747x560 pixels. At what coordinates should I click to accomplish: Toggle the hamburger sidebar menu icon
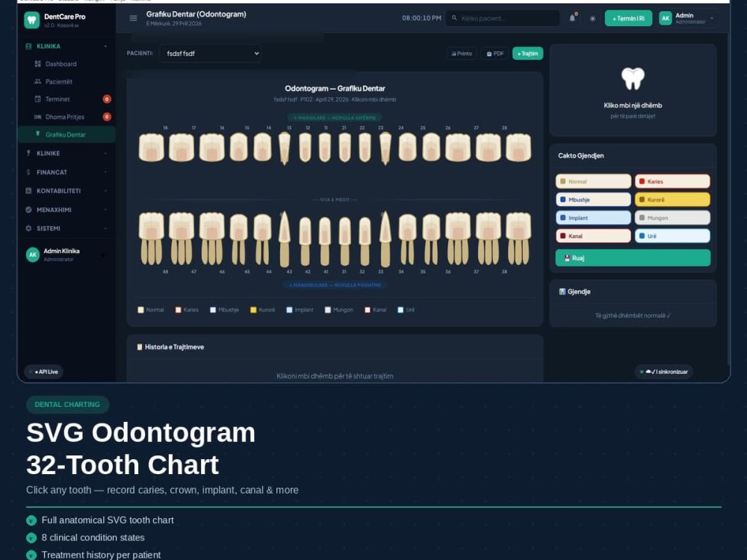134,18
